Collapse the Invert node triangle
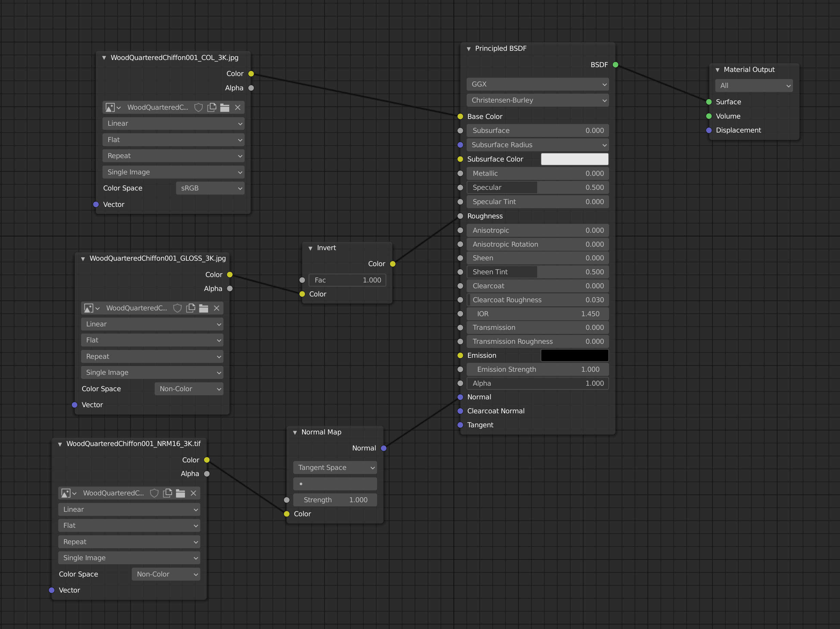Screen dimensions: 840x629 point(310,248)
